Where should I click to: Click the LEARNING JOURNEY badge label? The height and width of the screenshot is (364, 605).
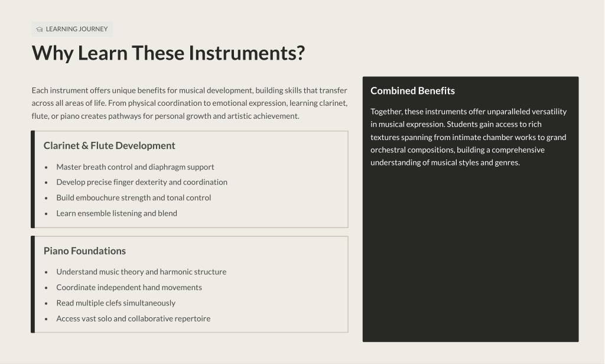click(77, 29)
